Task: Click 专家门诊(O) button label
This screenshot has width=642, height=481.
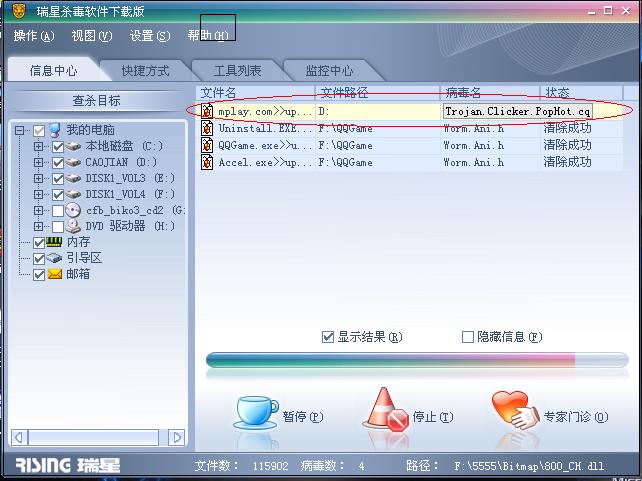Action: [576, 417]
